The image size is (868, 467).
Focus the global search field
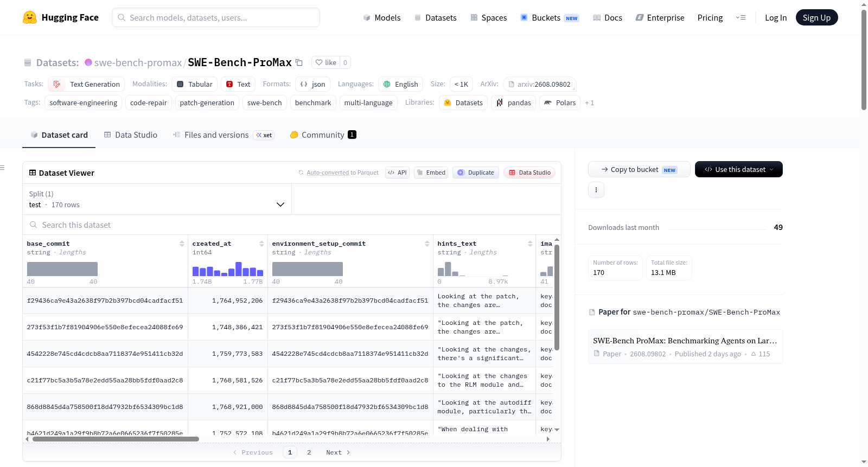tap(216, 17)
